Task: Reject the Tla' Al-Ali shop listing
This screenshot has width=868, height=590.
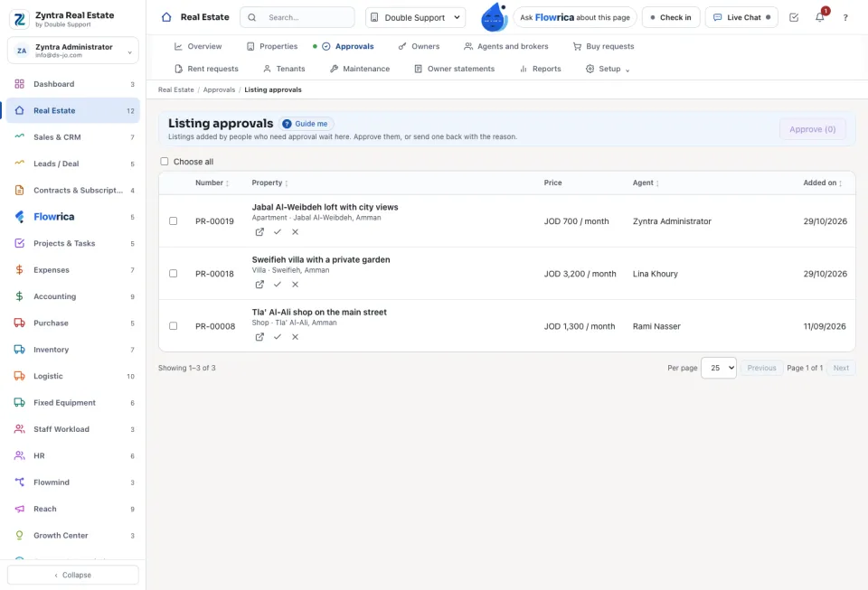Action: [295, 337]
